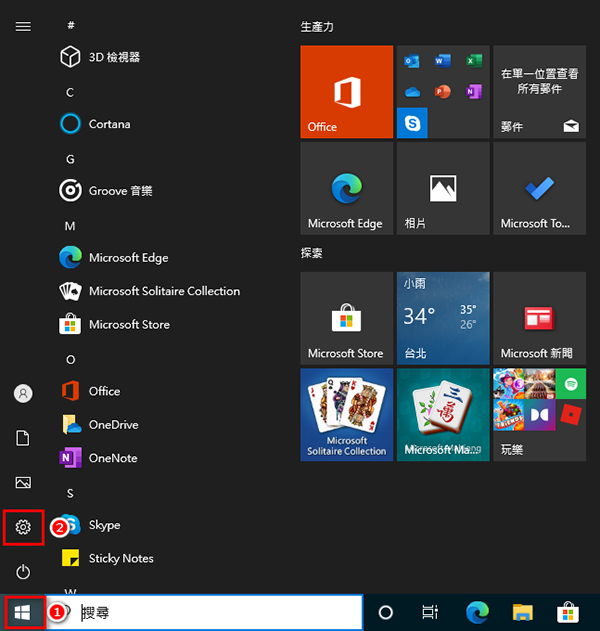Click the Power icon in Start sidebar
Viewport: 600px width, 631px height.
pos(23,572)
